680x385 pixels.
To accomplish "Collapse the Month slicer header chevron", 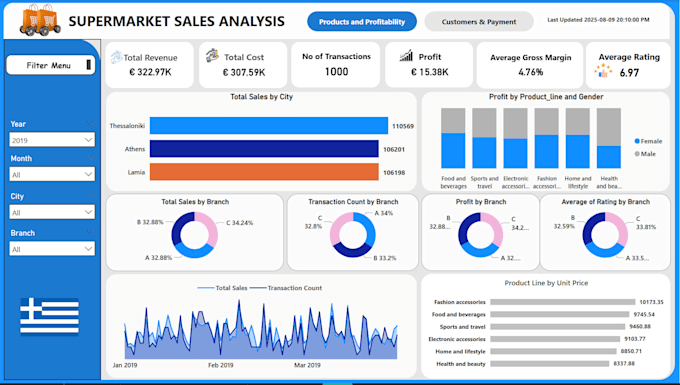I will click(90, 158).
